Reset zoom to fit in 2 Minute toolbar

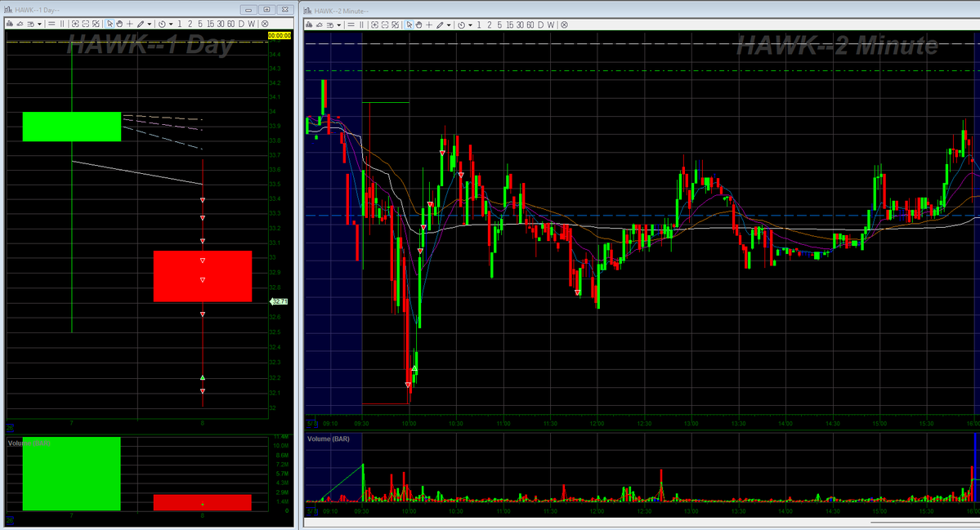click(x=395, y=25)
